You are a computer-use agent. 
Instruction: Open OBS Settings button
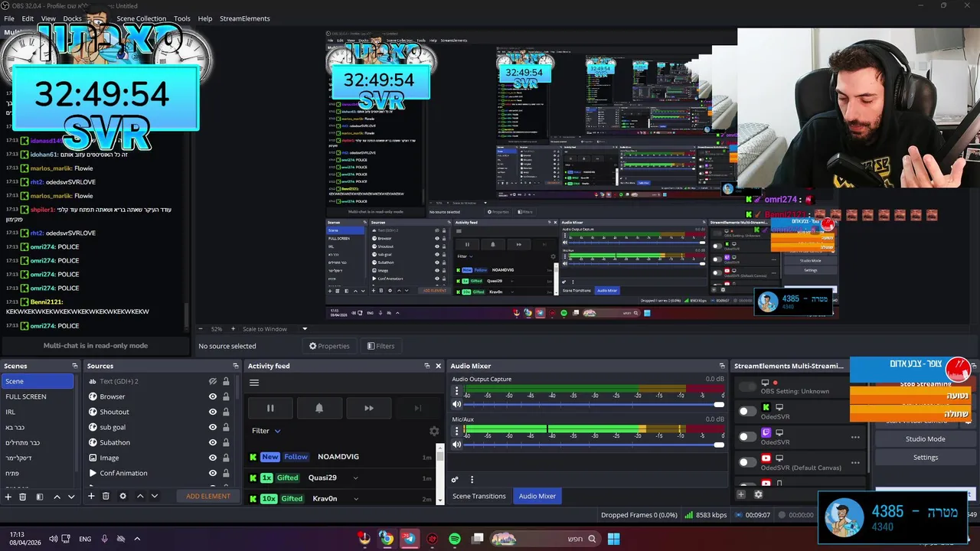(925, 458)
